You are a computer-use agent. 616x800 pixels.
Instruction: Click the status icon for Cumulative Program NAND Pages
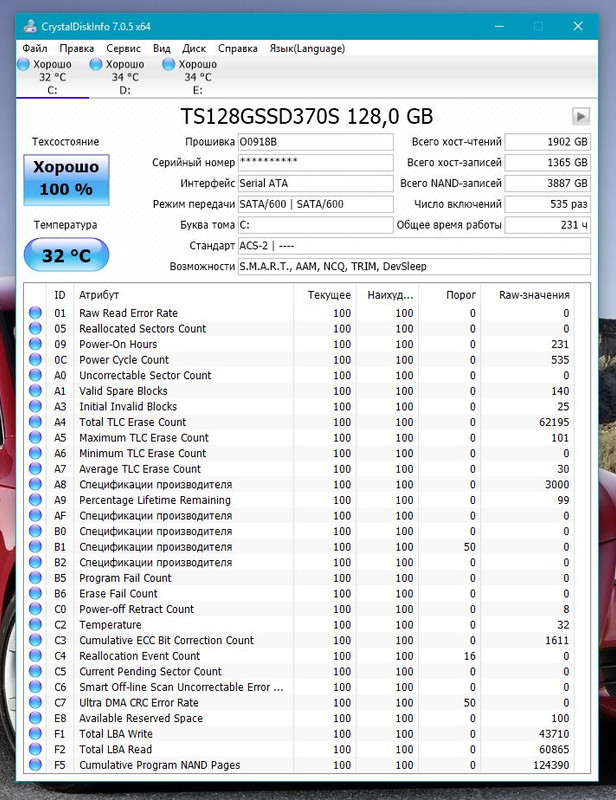pos(35,765)
